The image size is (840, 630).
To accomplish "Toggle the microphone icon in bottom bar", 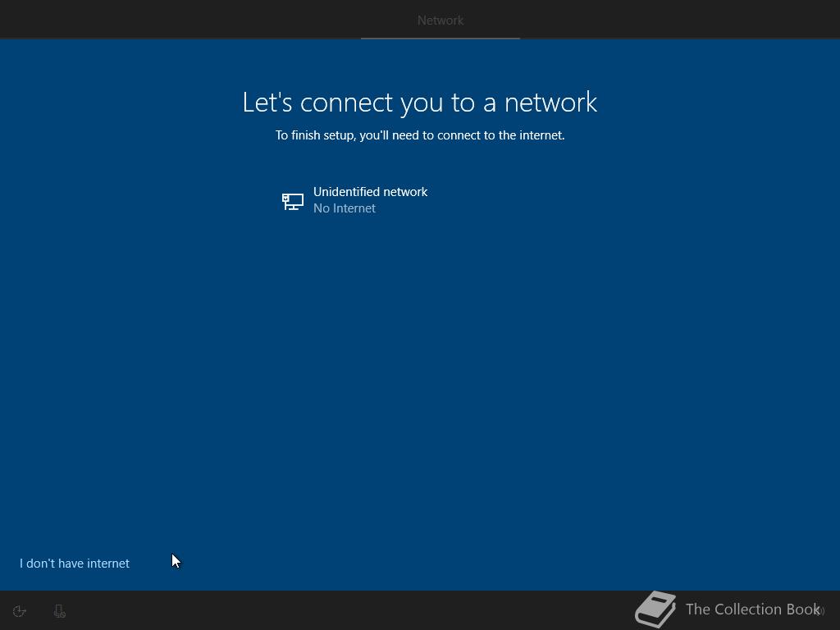I will (x=59, y=610).
